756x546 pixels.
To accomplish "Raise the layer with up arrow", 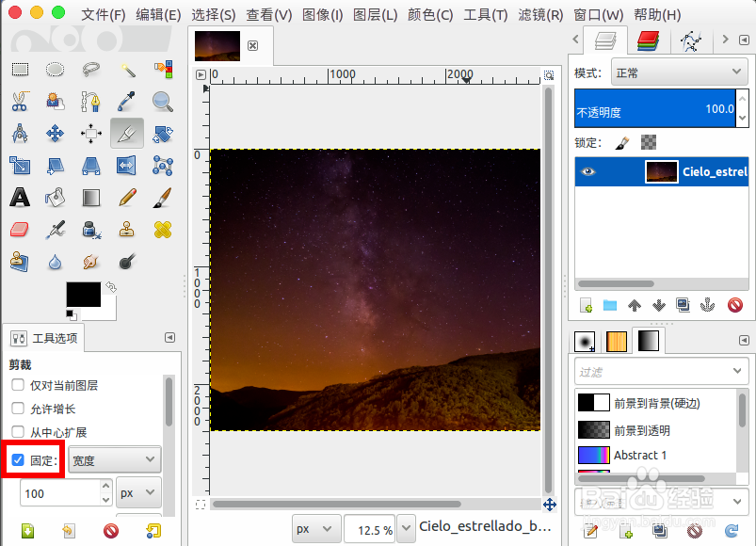I will tap(635, 305).
